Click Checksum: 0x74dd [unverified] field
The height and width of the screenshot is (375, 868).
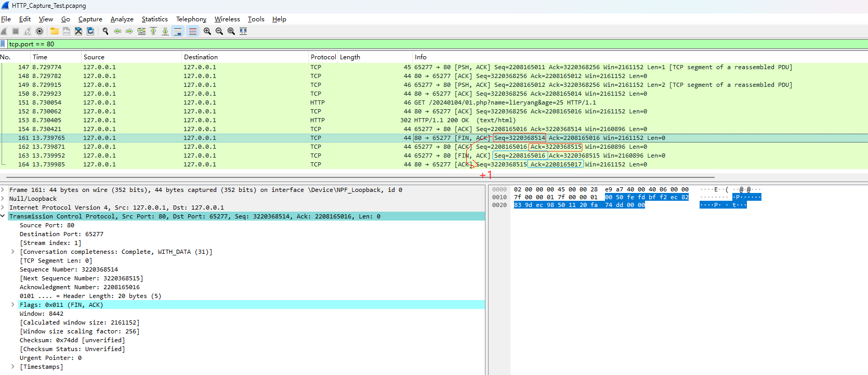coord(72,340)
